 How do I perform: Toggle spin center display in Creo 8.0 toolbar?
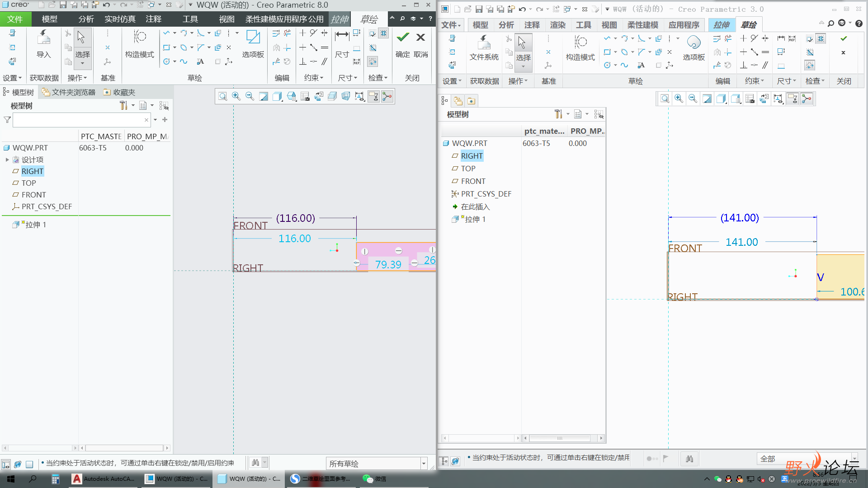point(387,96)
